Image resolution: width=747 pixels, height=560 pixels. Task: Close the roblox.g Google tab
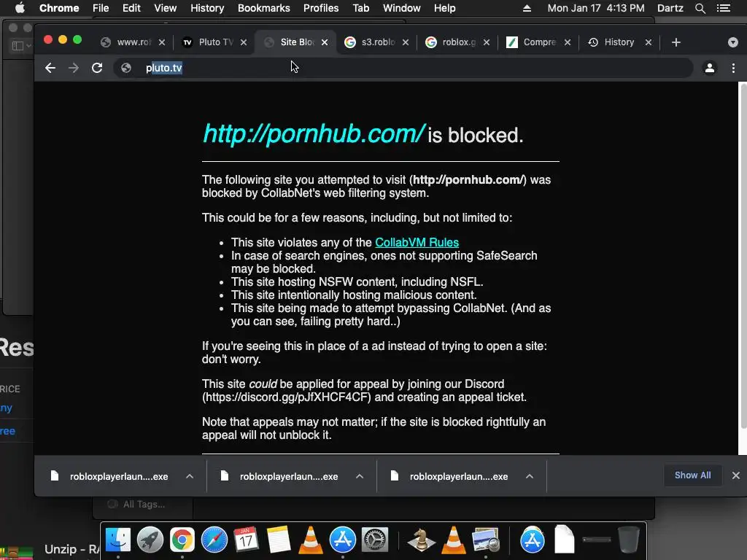[x=487, y=42]
